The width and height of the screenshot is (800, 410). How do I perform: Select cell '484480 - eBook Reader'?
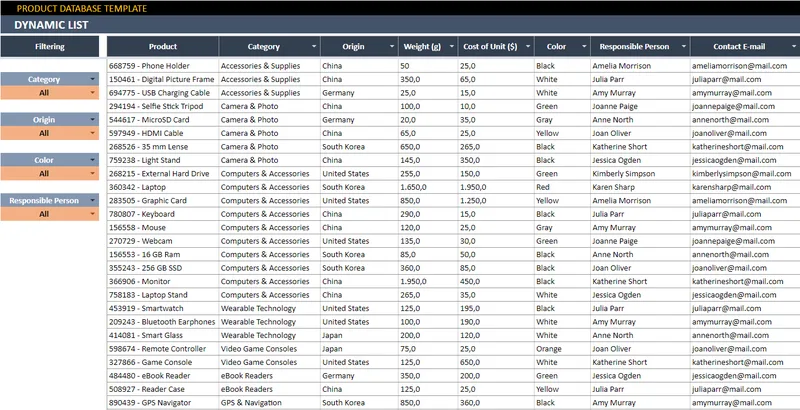pyautogui.click(x=163, y=376)
